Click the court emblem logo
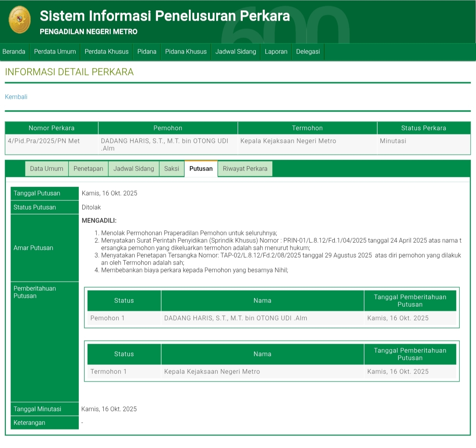Viewport: 476px width, 448px height. [20, 20]
